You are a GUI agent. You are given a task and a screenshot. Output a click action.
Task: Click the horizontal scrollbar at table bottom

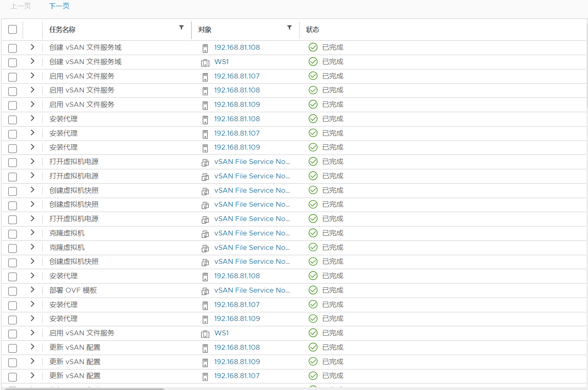tap(84, 388)
